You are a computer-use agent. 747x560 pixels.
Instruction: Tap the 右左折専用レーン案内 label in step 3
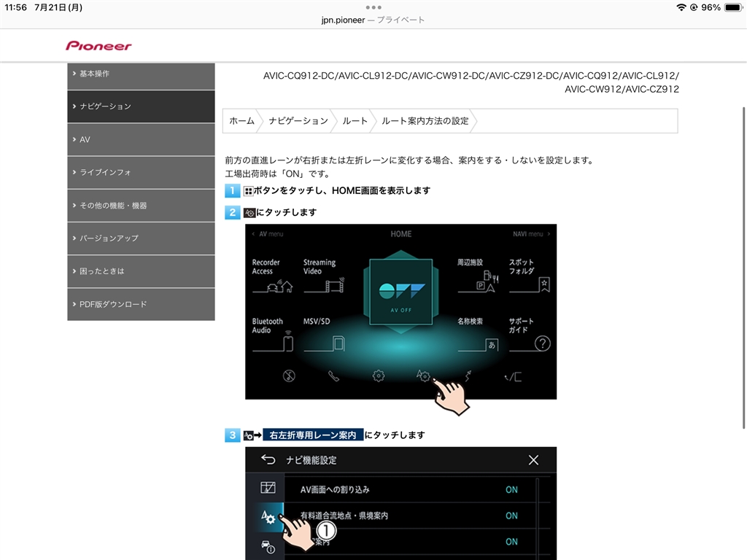(312, 435)
